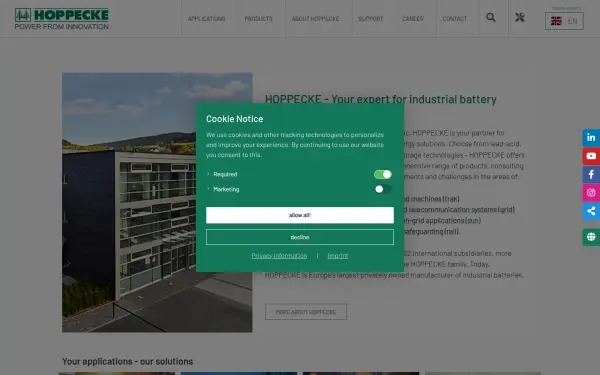The image size is (600, 375).
Task: Open the Applications menu
Action: tap(206, 18)
